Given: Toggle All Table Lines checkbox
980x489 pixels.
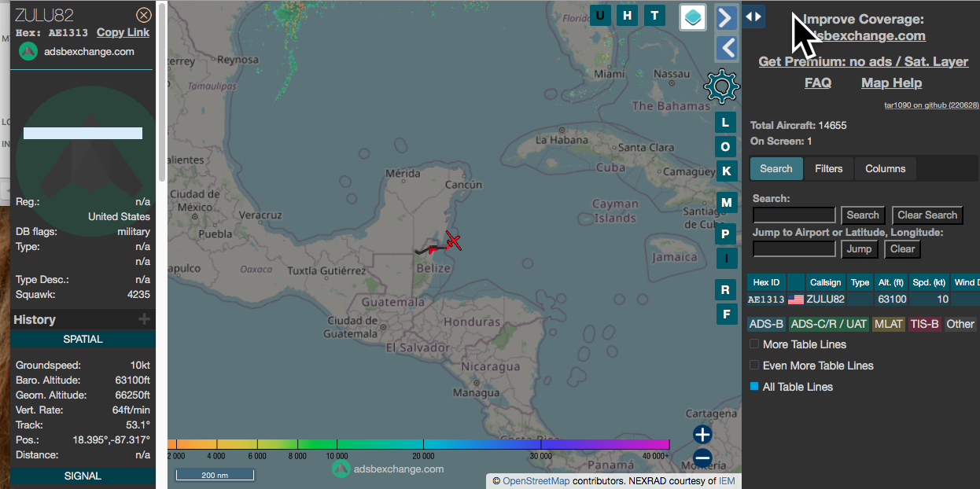Looking at the screenshot, I should pos(754,387).
